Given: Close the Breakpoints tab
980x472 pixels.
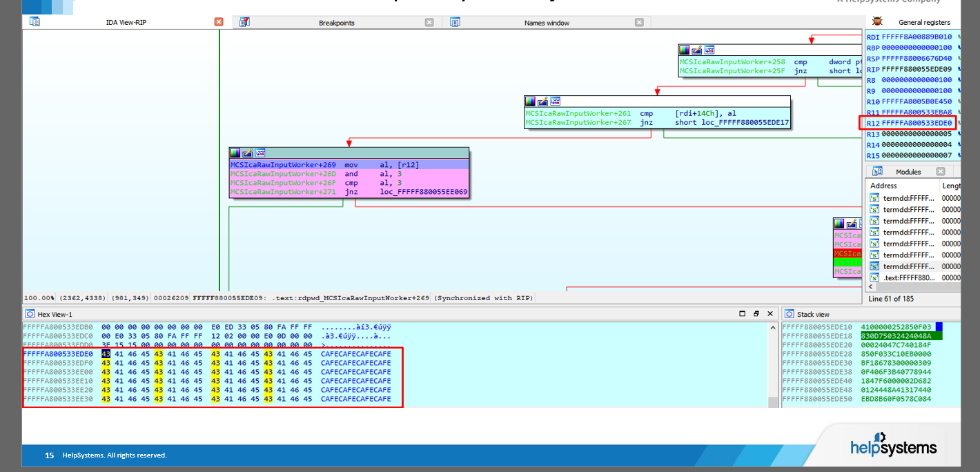Looking at the screenshot, I should (429, 22).
